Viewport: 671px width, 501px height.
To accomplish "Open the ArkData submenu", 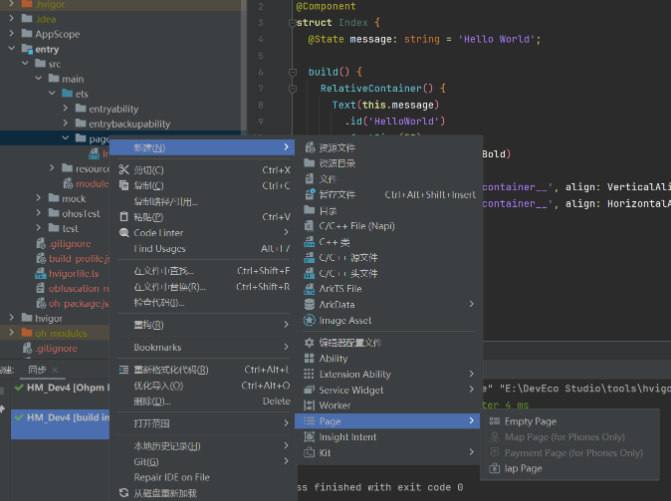I will 389,305.
